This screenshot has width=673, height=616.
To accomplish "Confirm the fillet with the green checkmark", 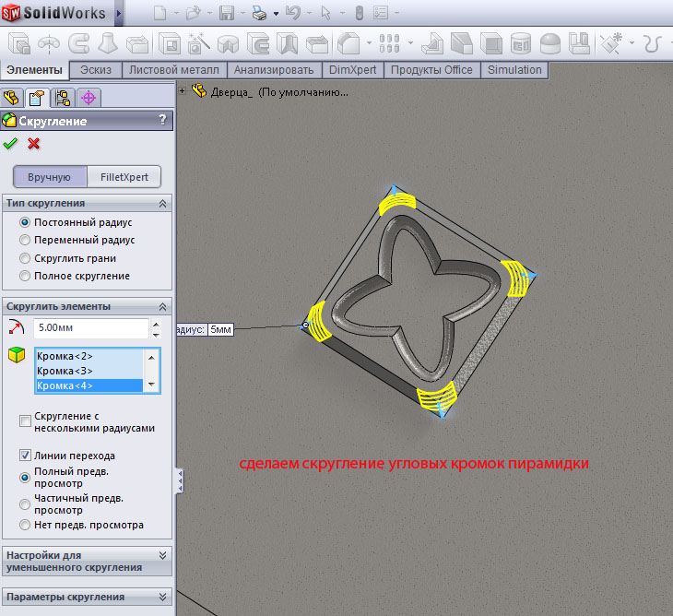I will click(11, 143).
